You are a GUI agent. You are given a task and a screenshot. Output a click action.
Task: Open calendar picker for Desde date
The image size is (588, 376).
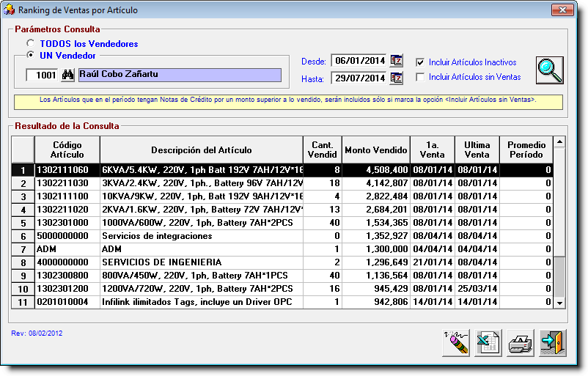click(x=397, y=60)
